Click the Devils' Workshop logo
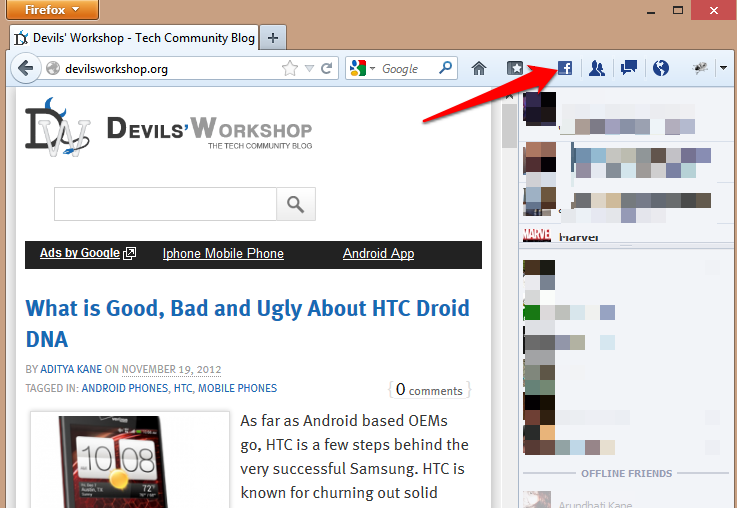Screen dimensions: 737x508 coord(168,128)
